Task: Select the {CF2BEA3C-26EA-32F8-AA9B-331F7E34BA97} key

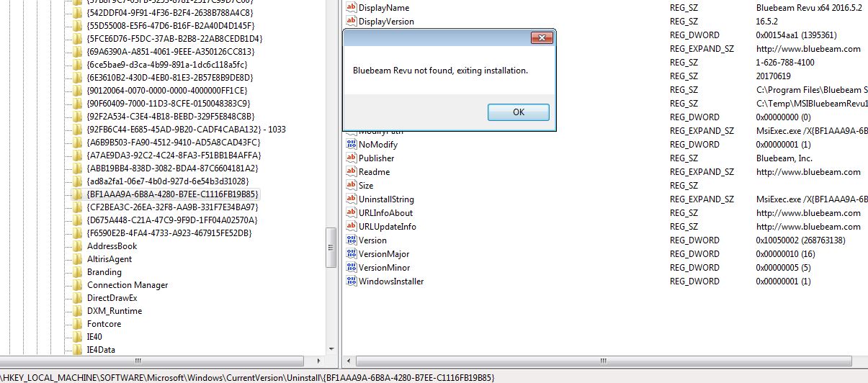Action: pos(171,207)
